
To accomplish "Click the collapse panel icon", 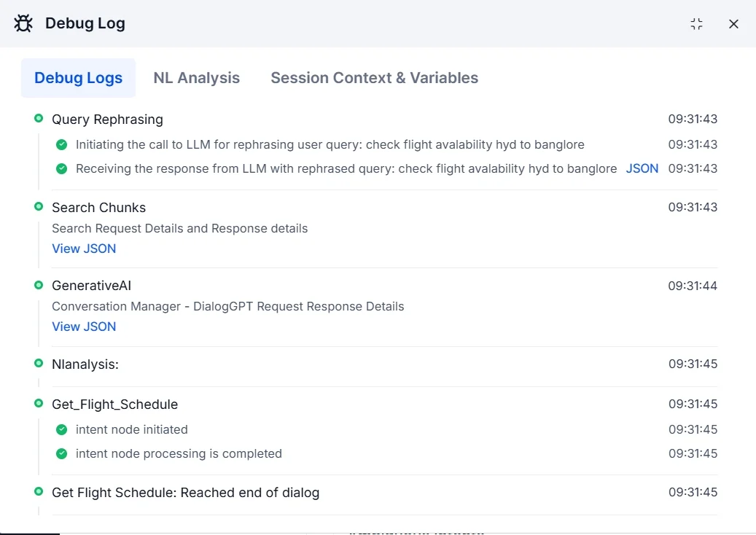I will pyautogui.click(x=696, y=24).
